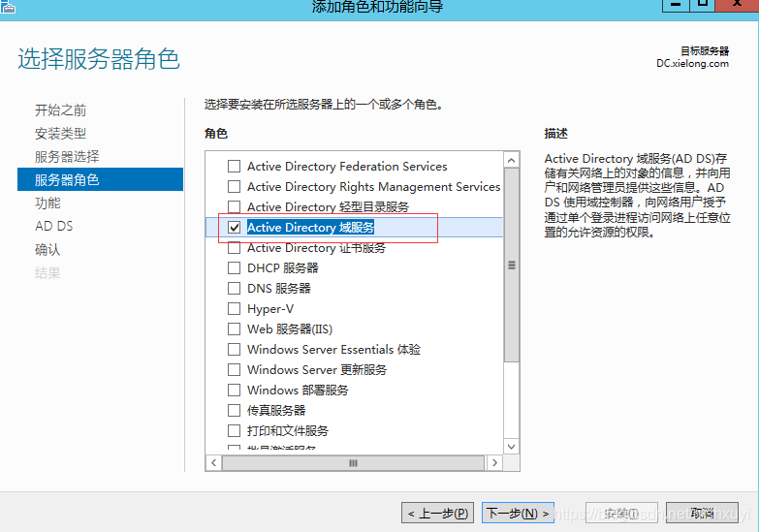The image size is (759, 532).
Task: Select the Hyper-V role label
Action: tap(270, 308)
